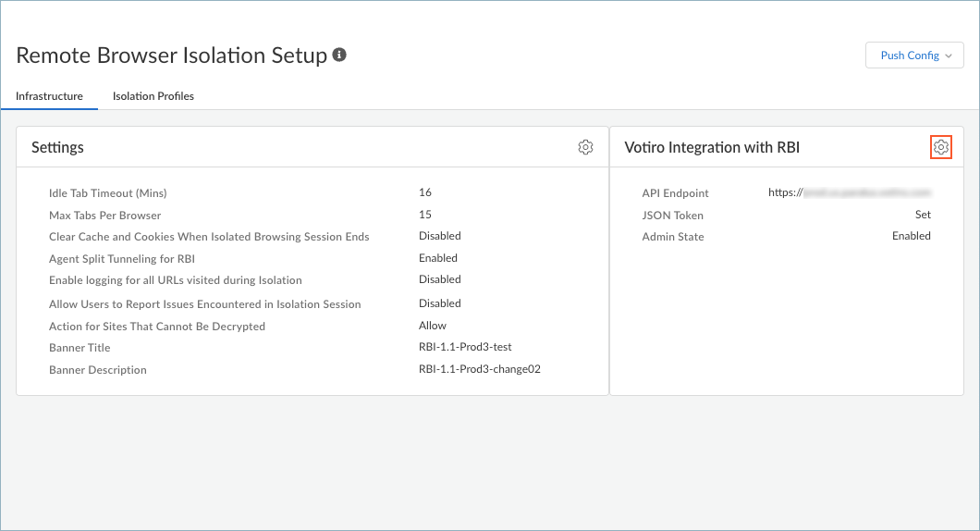The image size is (980, 531).
Task: Open the Isolation Profiles tab
Action: coord(153,96)
